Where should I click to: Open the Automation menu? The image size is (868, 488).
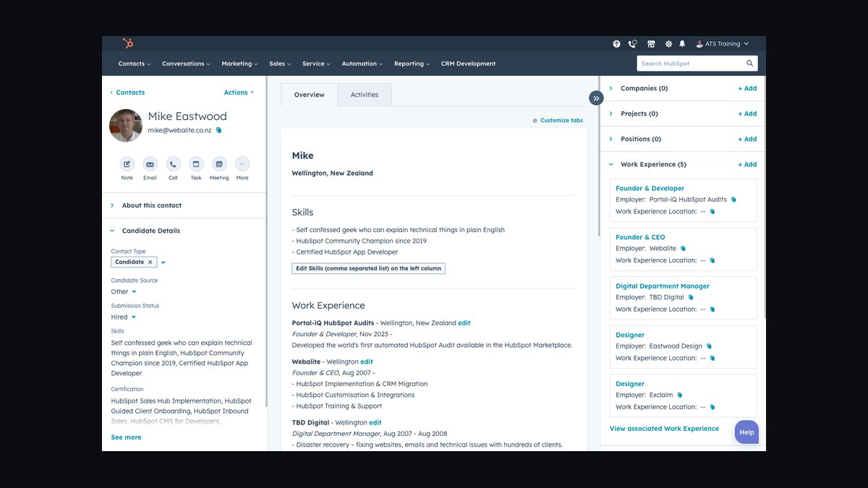click(362, 64)
